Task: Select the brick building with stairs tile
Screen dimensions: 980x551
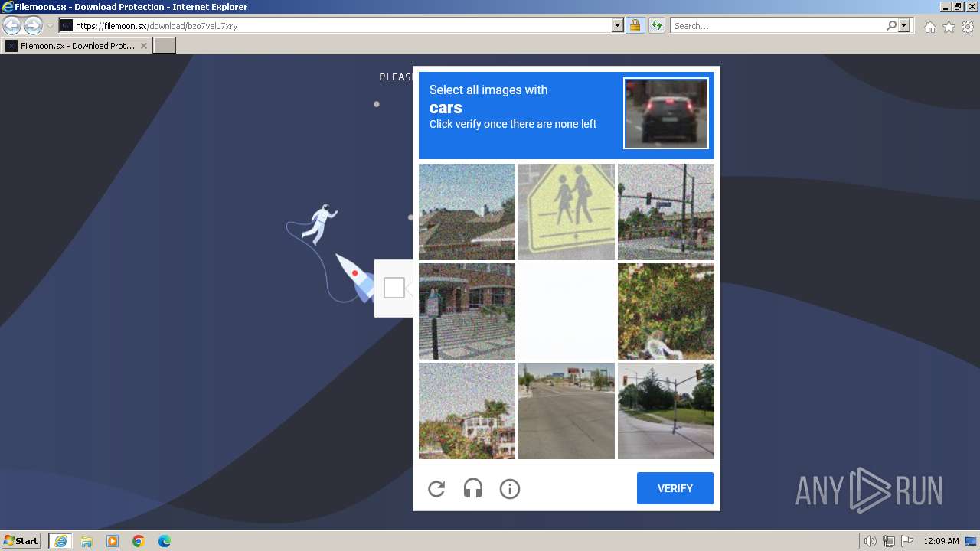Action: 467,311
